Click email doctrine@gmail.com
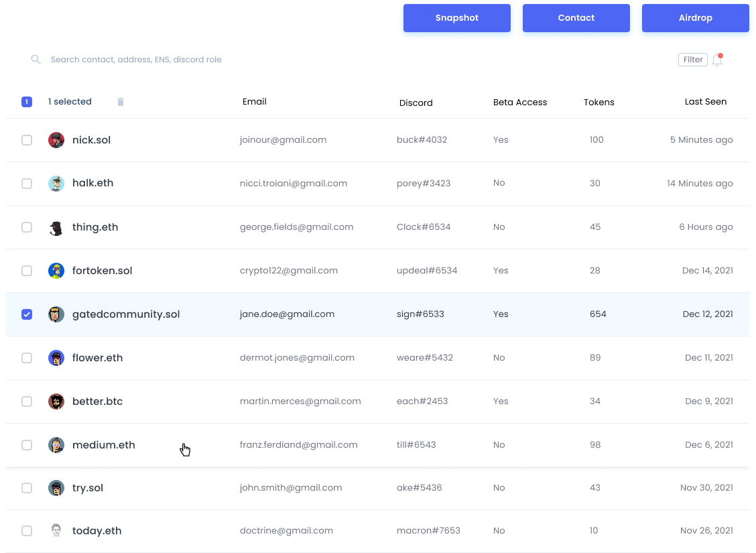The width and height of the screenshot is (756, 553). click(286, 531)
